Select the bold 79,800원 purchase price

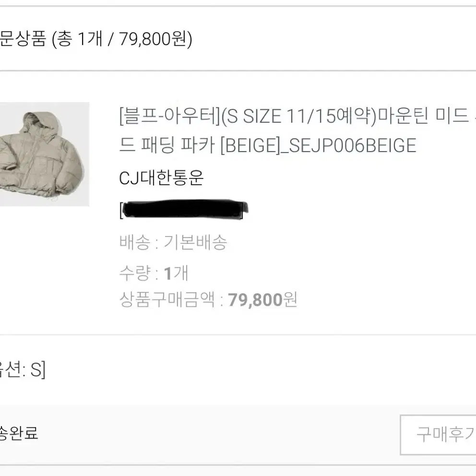(x=262, y=299)
